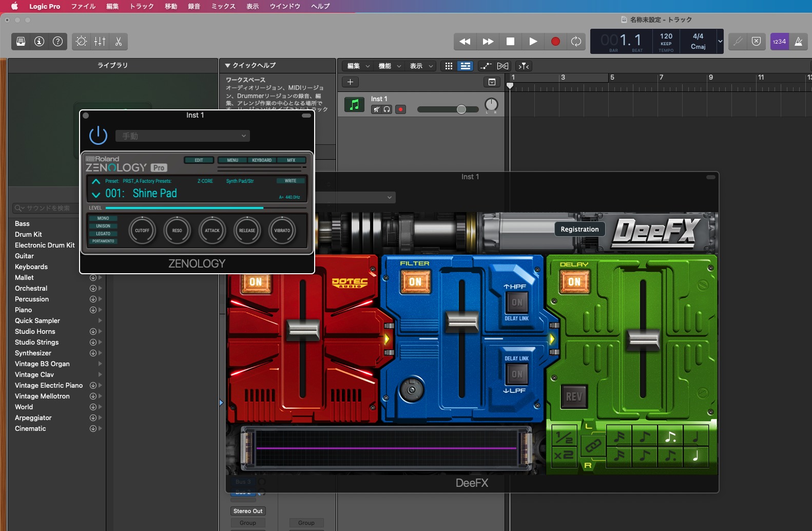
Task: Add a new track with plus button
Action: [350, 82]
